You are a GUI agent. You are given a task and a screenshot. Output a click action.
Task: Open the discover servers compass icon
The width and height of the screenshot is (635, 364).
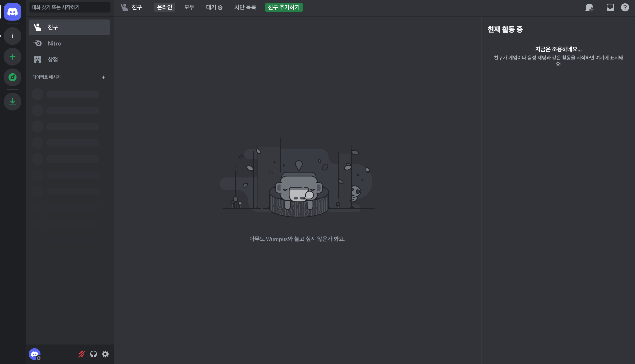12,77
